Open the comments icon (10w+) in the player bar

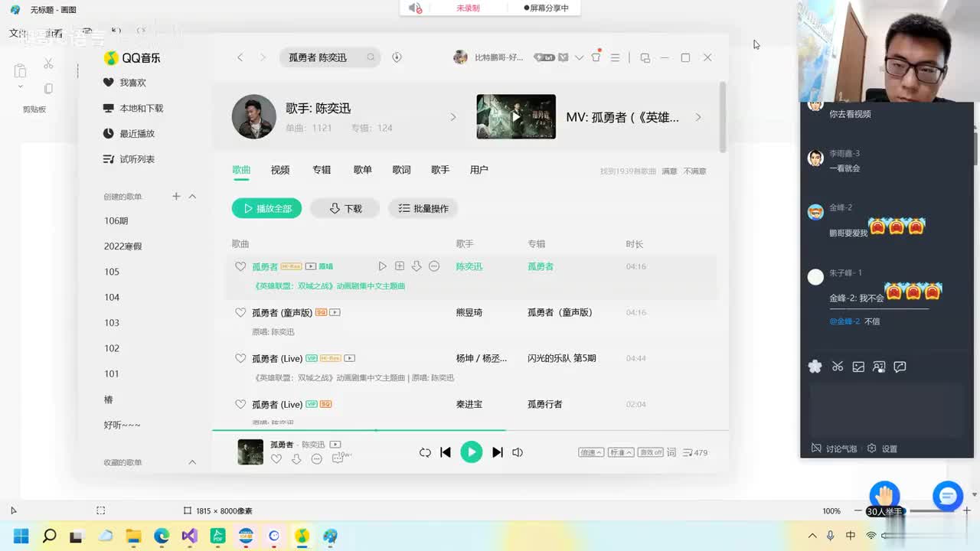341,458
